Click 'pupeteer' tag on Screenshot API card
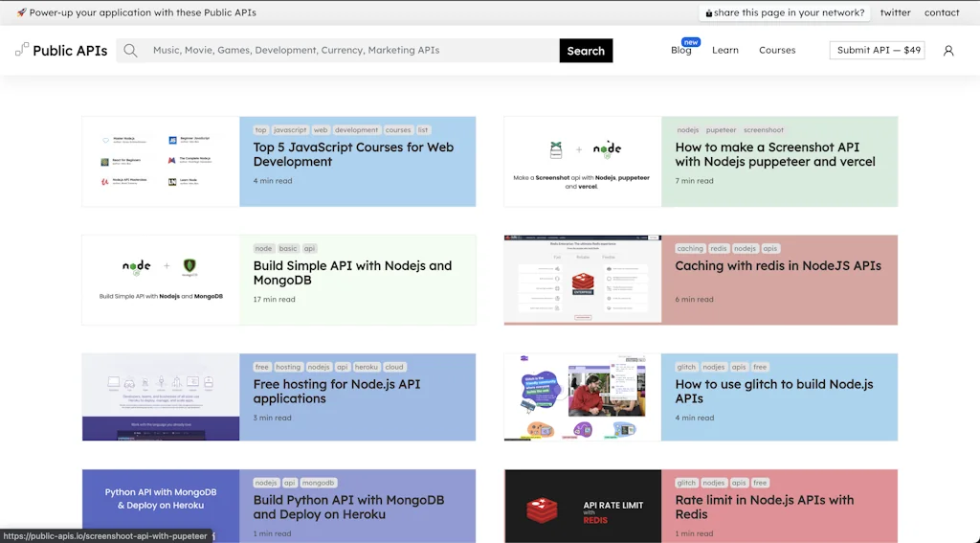This screenshot has height=543, width=980. click(x=722, y=130)
